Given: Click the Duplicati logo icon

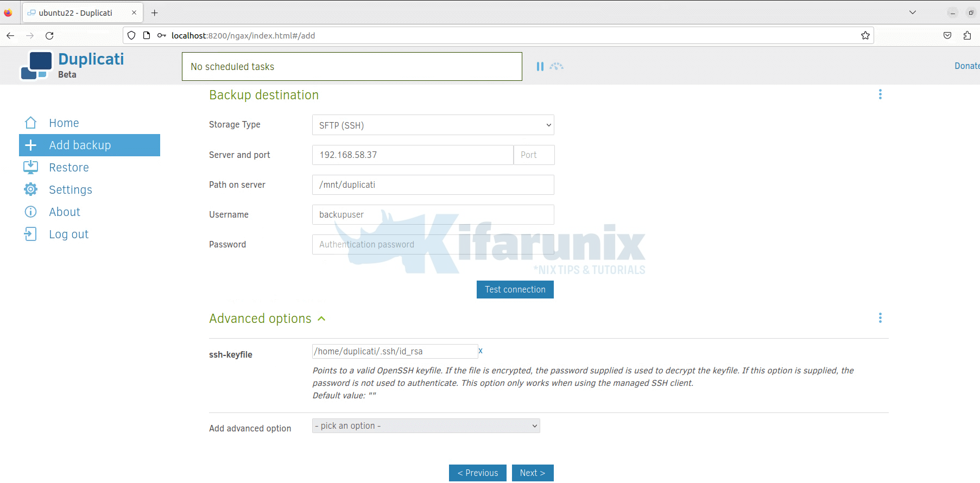Looking at the screenshot, I should point(36,66).
